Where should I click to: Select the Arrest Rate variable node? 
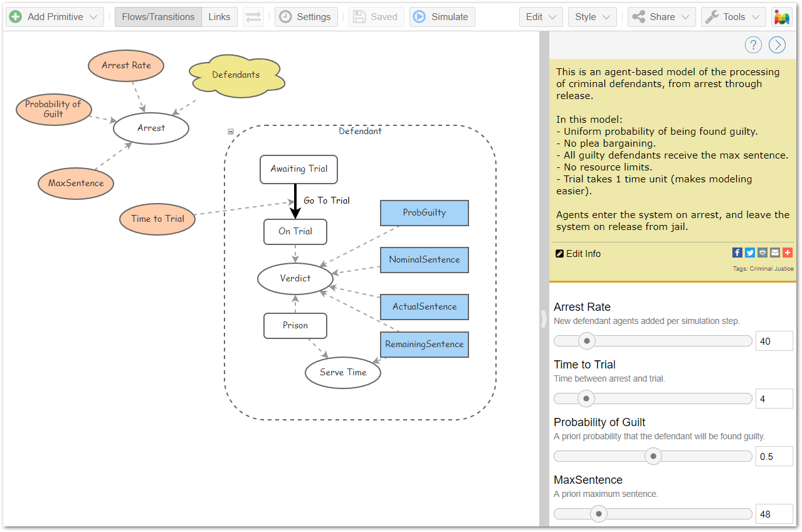pyautogui.click(x=126, y=65)
